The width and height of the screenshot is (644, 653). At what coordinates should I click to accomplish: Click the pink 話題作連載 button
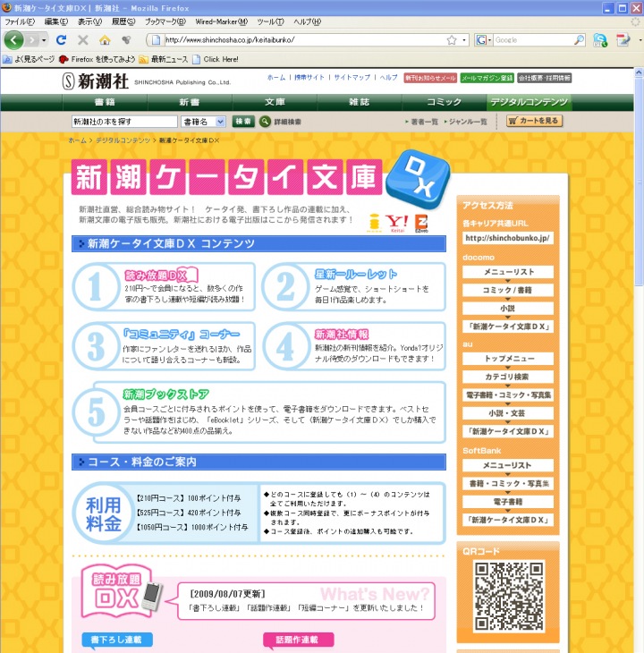[x=298, y=640]
